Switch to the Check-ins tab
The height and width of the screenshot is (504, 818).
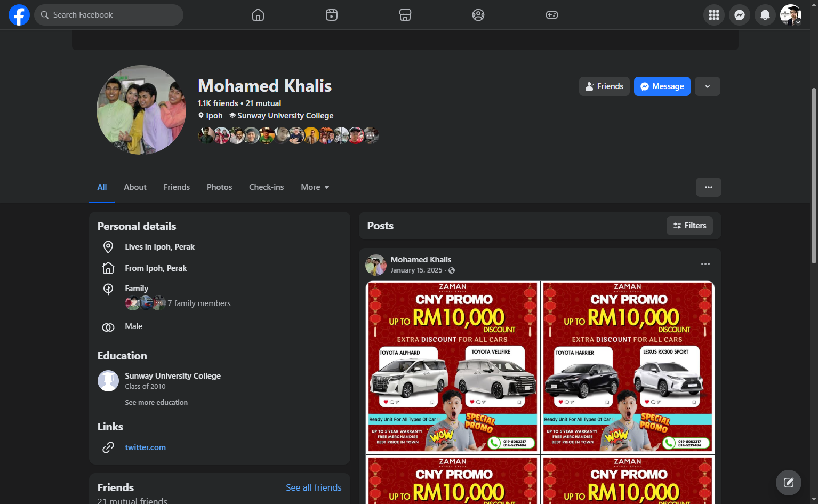pos(267,187)
